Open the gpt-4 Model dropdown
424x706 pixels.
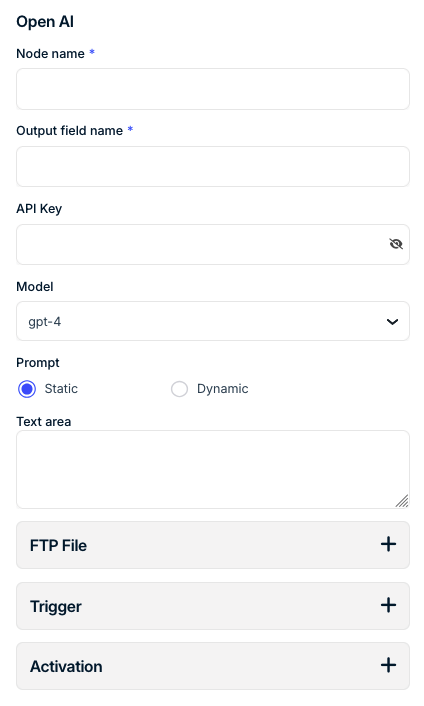pyautogui.click(x=213, y=321)
